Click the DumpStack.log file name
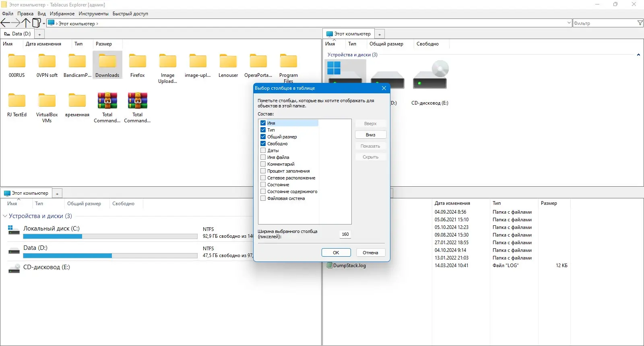644x346 pixels. [349, 266]
